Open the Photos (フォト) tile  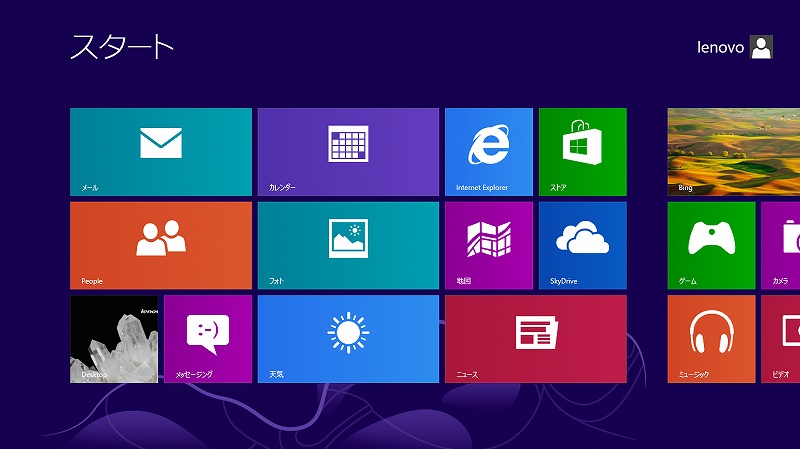(x=348, y=245)
